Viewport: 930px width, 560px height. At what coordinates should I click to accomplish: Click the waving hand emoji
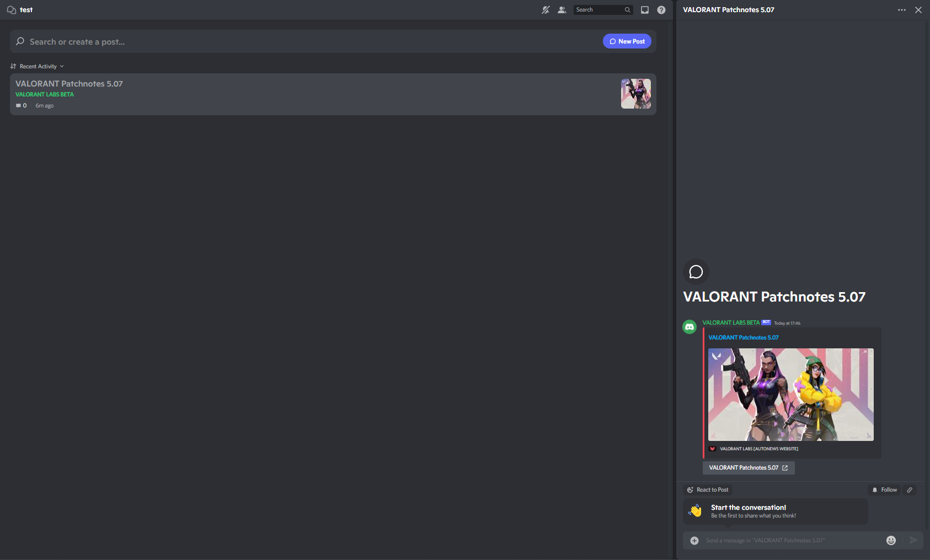pos(696,511)
